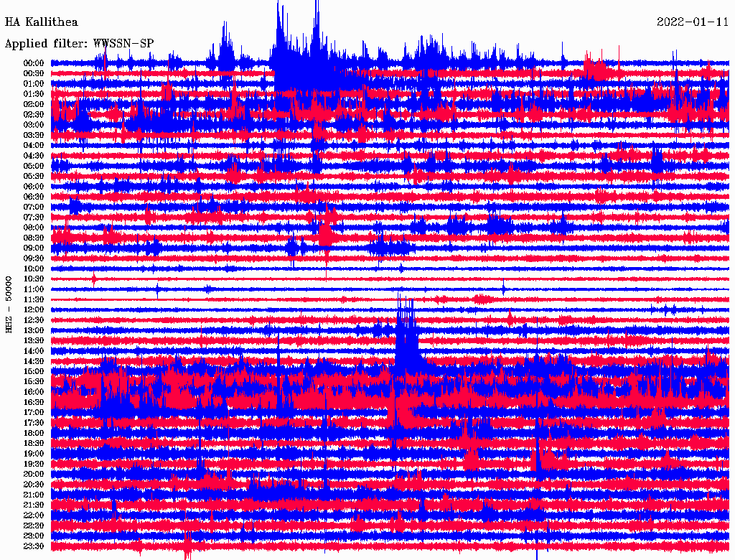Select the 08:30 time label
The width and height of the screenshot is (735, 560).
[x=34, y=238]
